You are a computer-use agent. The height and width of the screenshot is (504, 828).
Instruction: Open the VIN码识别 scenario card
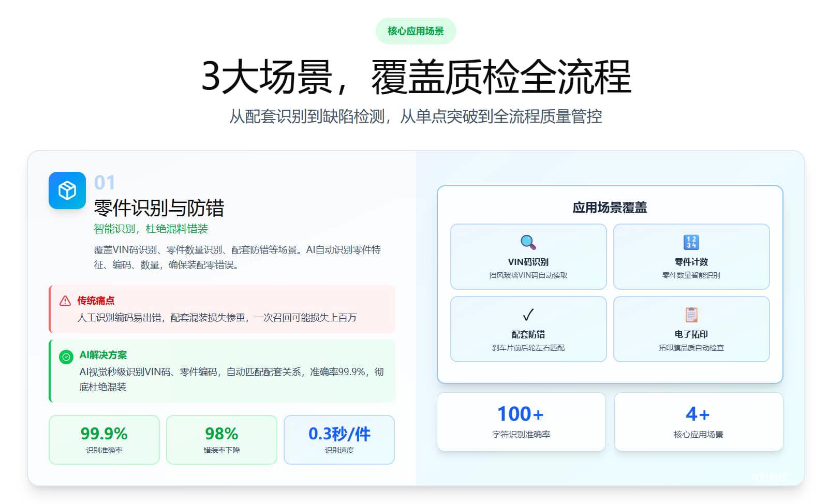click(x=528, y=257)
